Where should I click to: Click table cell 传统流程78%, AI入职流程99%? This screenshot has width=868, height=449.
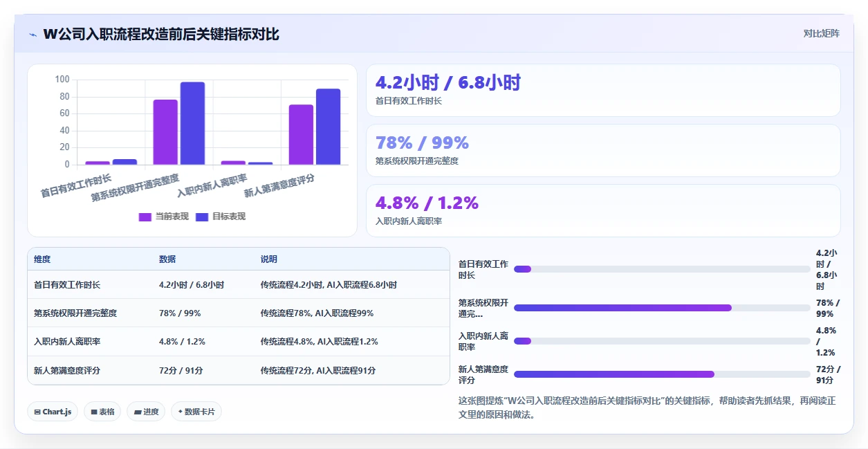pyautogui.click(x=317, y=313)
